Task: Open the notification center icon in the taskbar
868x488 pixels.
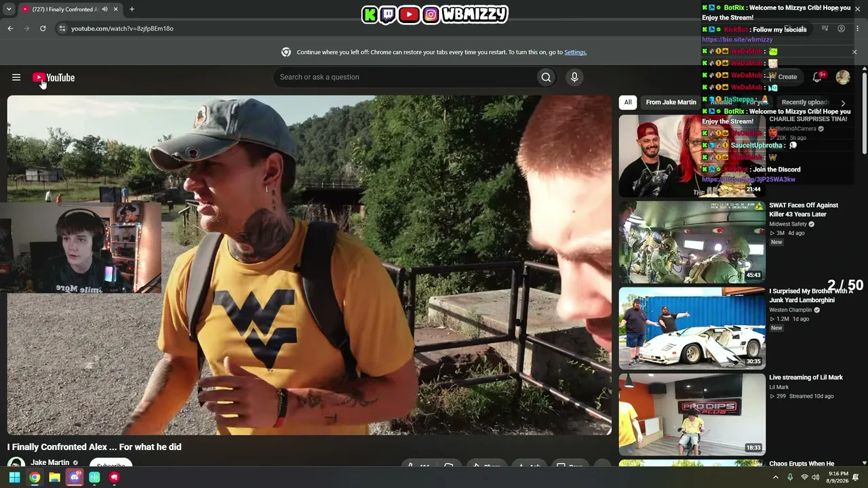Action: pos(856,477)
